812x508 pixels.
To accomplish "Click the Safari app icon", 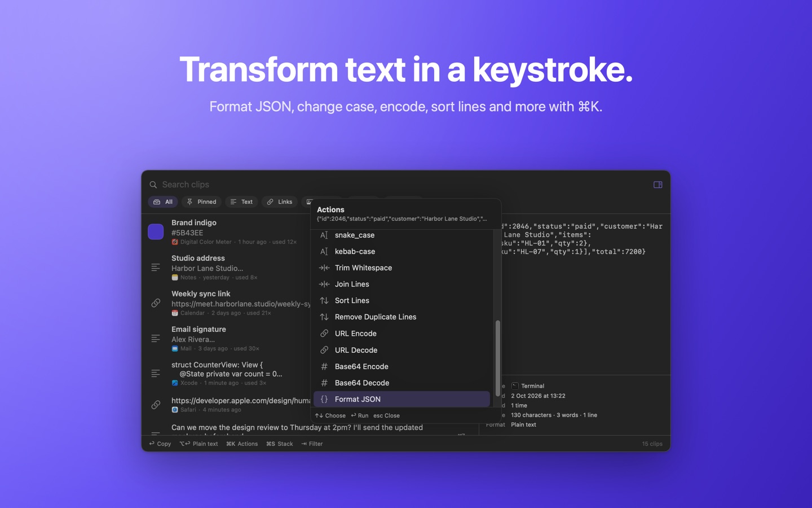I will [175, 410].
